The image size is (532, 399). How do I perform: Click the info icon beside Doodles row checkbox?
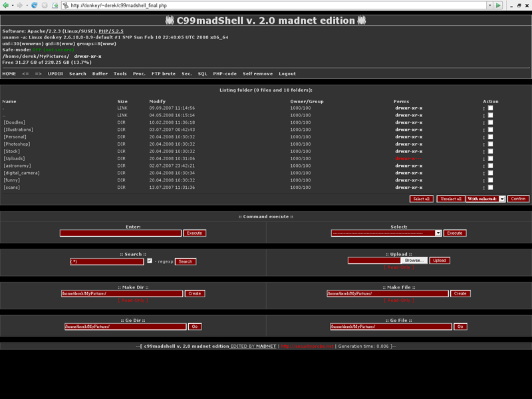[x=484, y=122]
